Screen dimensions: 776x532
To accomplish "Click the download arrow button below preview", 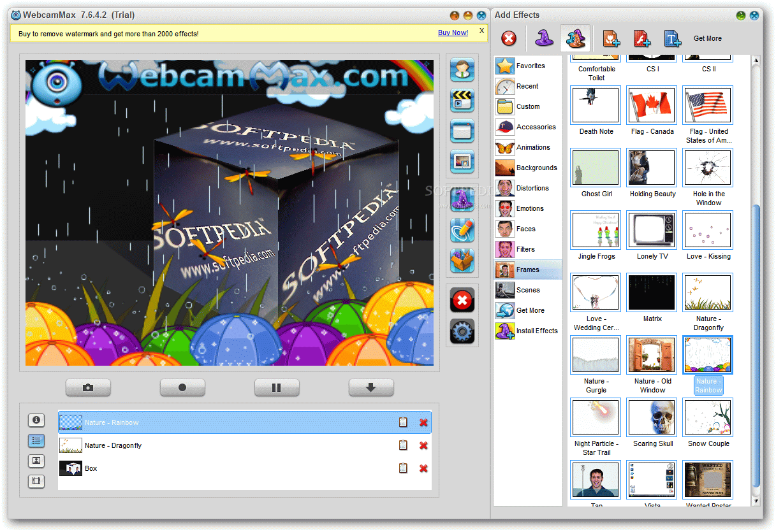I will pyautogui.click(x=371, y=387).
